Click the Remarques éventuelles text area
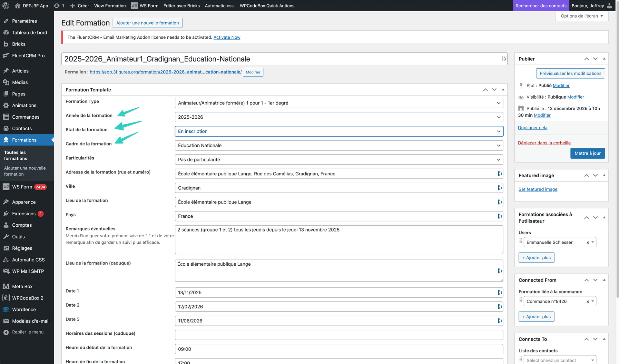619x364 pixels. pos(339,240)
